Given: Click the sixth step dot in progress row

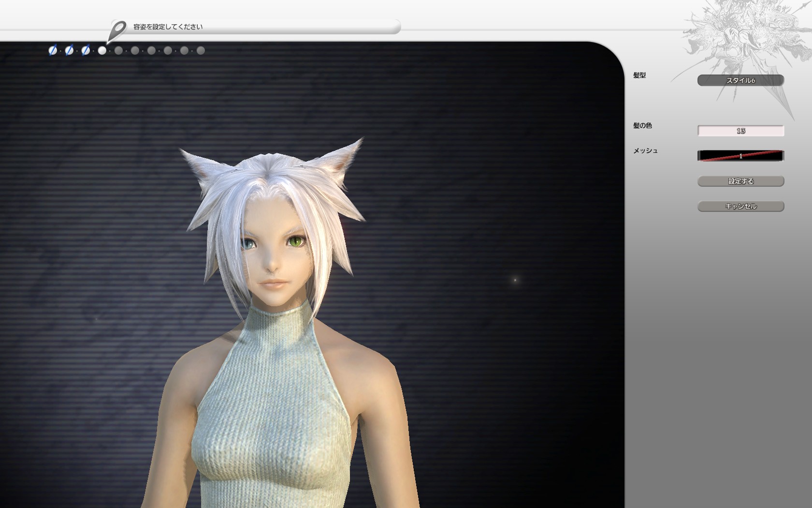Looking at the screenshot, I should click(135, 50).
